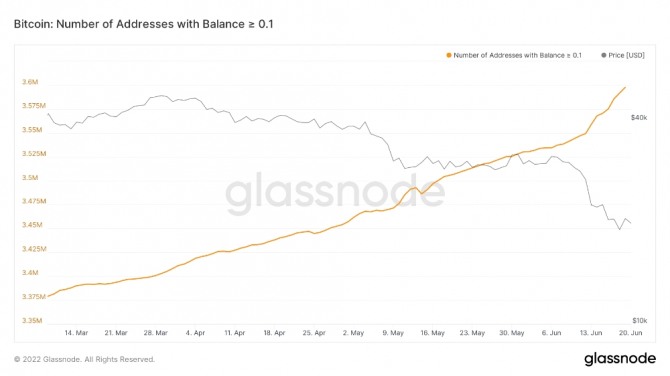Click the glassnode watermark in chart center
This screenshot has width=670, height=376.
335,193
